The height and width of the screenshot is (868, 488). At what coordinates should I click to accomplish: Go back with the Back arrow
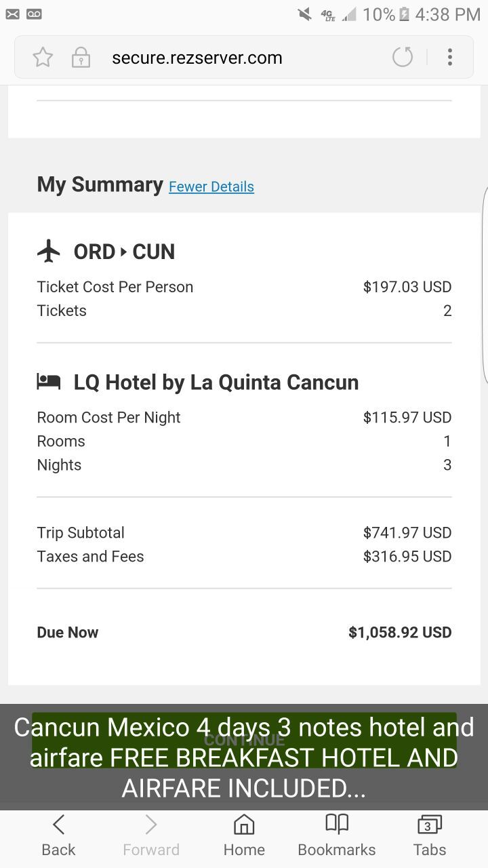point(58,836)
